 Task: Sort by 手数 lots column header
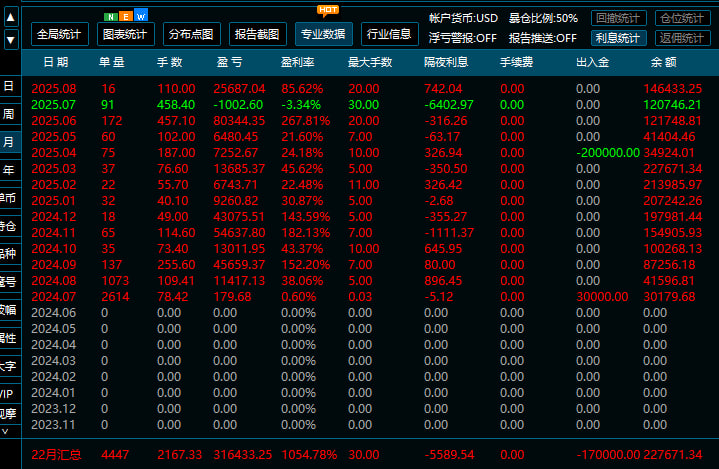170,62
